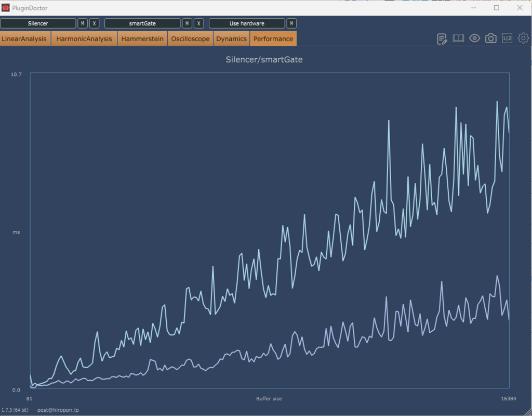Click the Use hardware selector
This screenshot has width=532, height=416.
pos(247,23)
